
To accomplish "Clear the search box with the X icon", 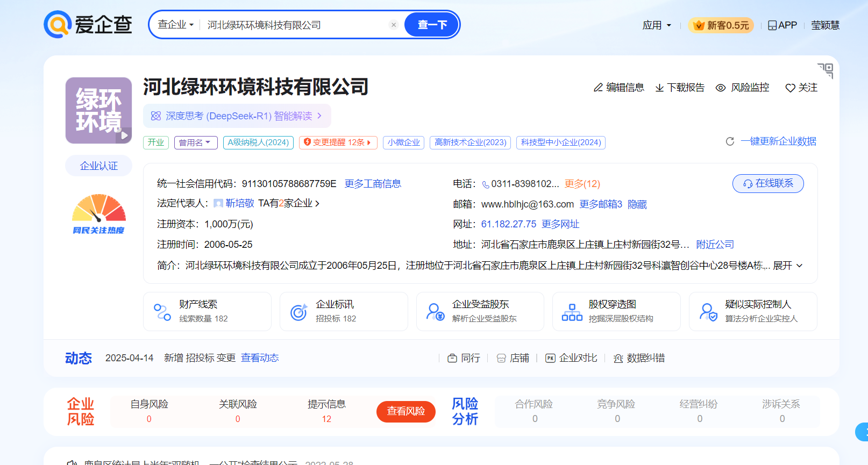I will pyautogui.click(x=394, y=25).
